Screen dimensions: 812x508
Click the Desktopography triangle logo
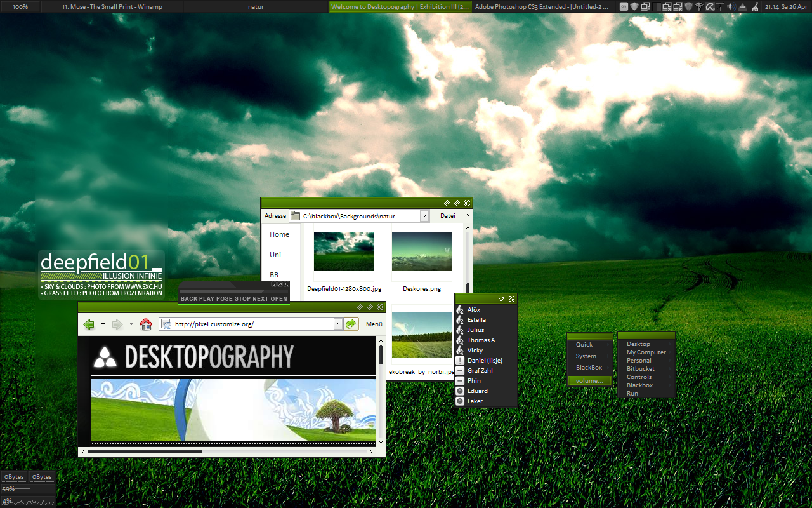click(105, 359)
